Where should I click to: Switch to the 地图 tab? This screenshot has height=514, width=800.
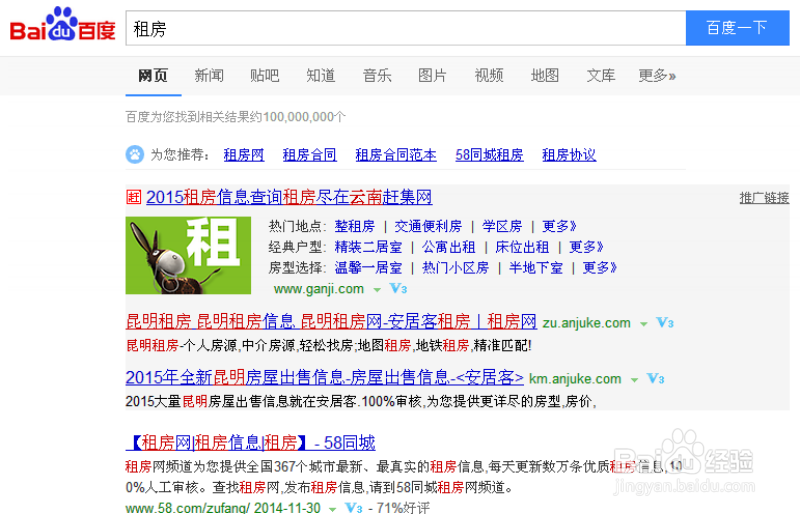(545, 76)
